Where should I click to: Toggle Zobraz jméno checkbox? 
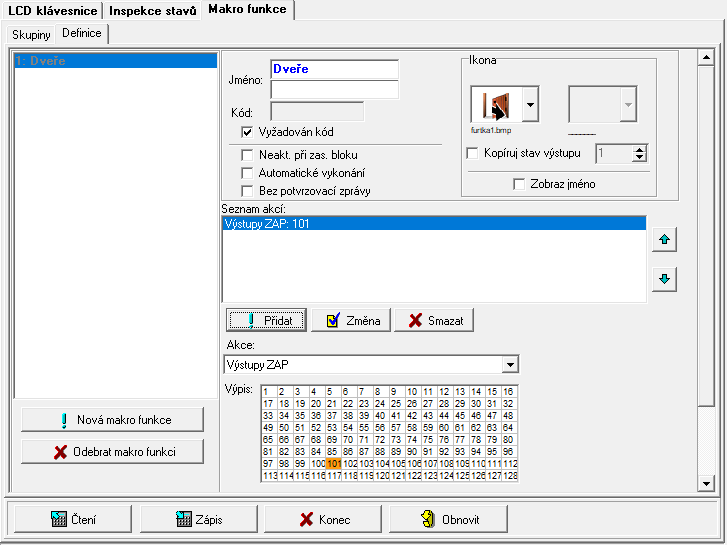click(x=518, y=184)
